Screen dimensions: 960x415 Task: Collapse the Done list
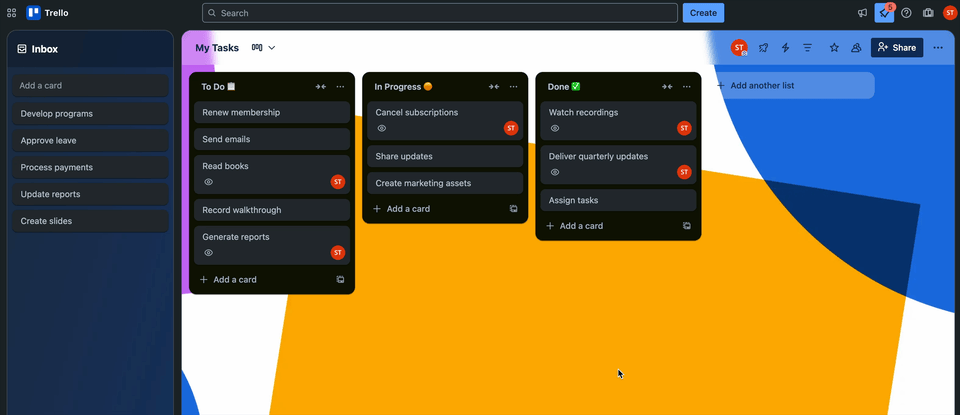(667, 87)
